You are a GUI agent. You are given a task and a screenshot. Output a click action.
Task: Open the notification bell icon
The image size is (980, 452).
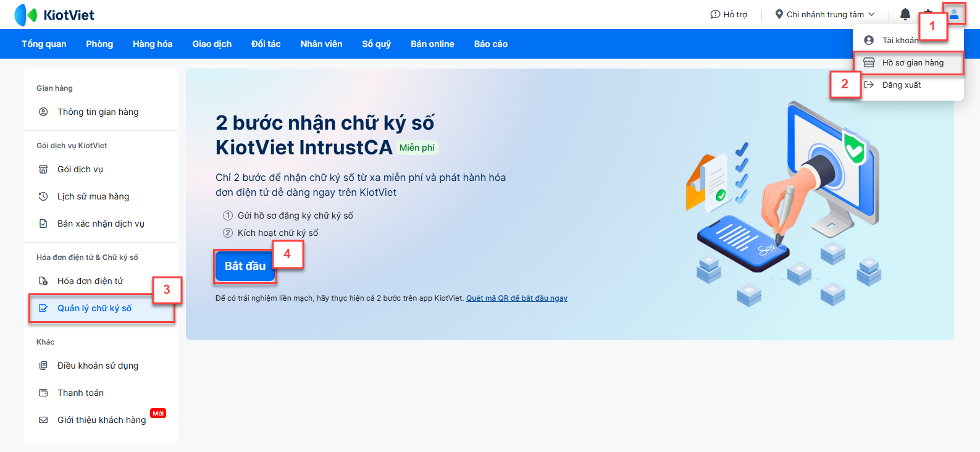point(905,14)
